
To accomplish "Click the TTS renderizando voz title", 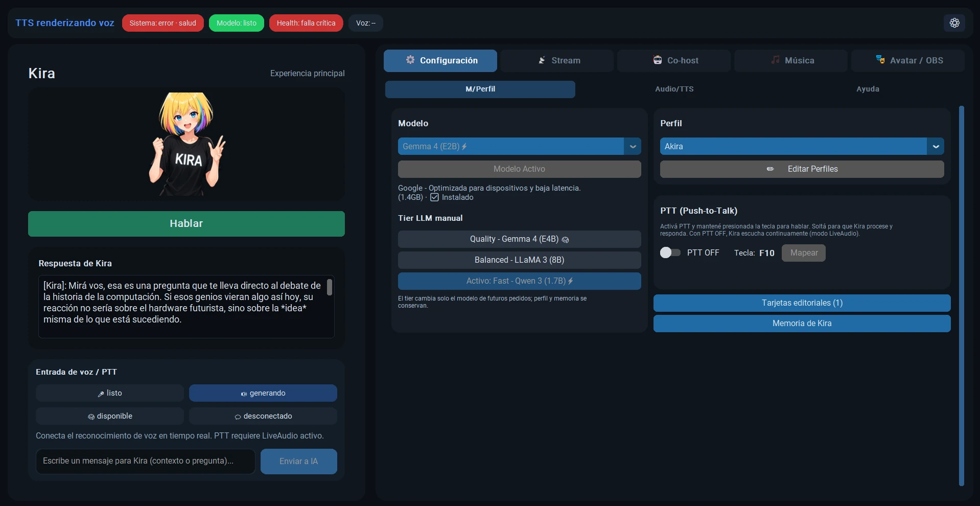I will click(x=65, y=23).
